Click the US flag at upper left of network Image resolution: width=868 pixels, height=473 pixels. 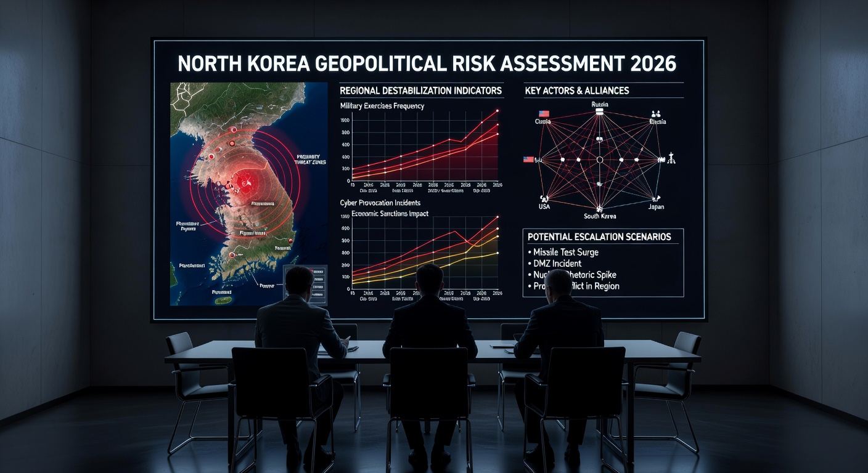point(544,114)
